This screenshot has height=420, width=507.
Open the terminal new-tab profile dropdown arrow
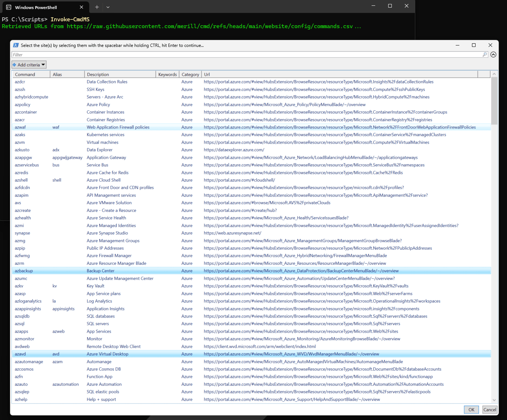click(108, 7)
